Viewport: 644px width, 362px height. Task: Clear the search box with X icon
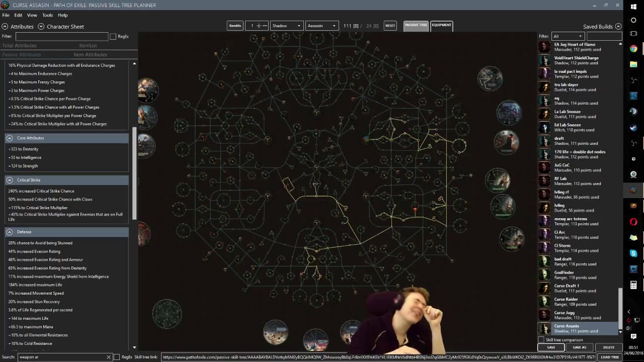pos(108,357)
